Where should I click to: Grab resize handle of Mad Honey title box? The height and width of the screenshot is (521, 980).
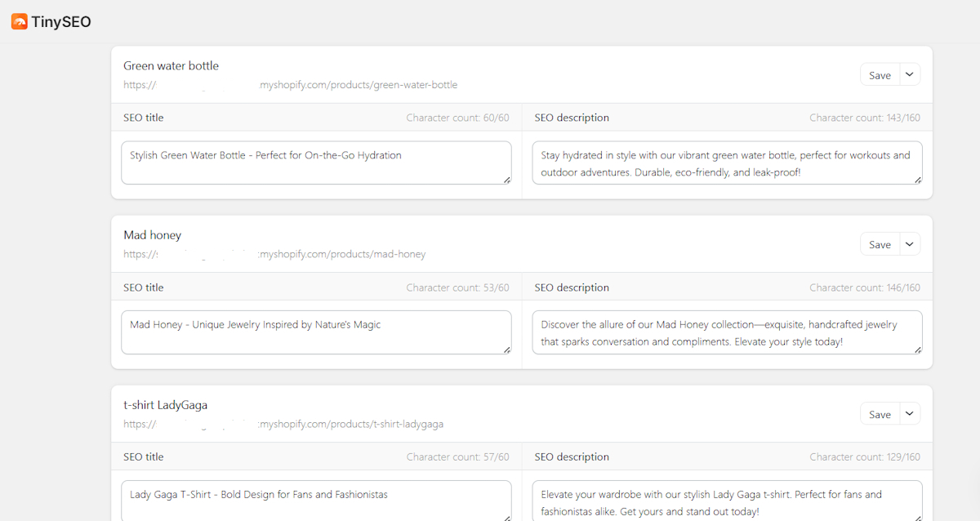click(506, 350)
